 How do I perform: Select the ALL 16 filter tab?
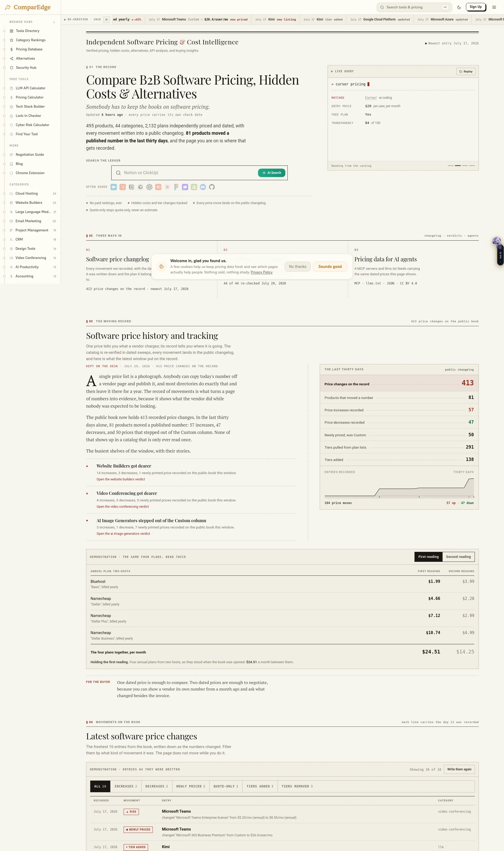tap(100, 786)
